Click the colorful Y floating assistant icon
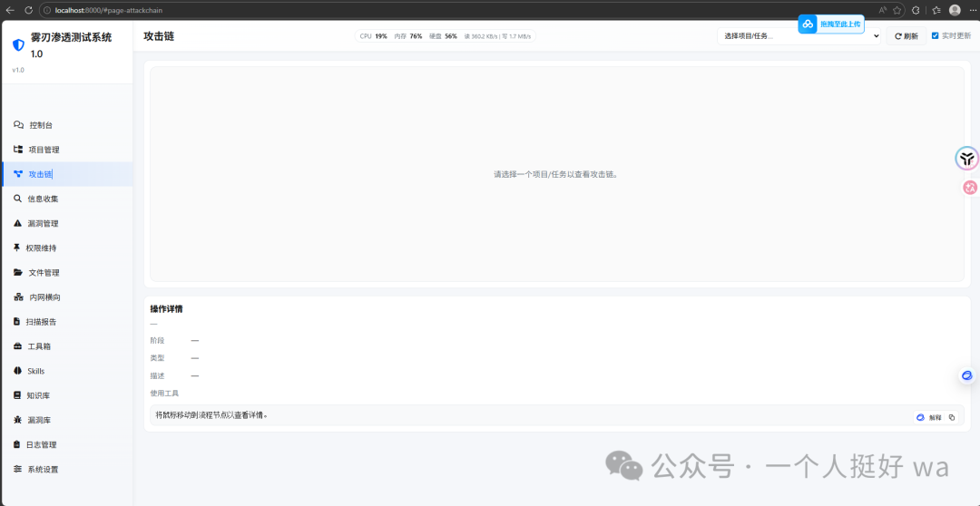The width and height of the screenshot is (980, 506). click(x=967, y=159)
